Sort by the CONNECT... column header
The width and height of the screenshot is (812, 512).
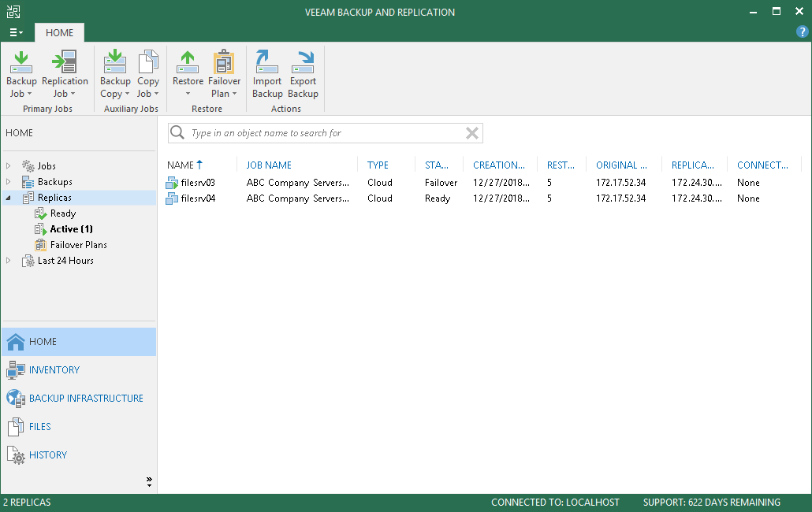pos(763,165)
